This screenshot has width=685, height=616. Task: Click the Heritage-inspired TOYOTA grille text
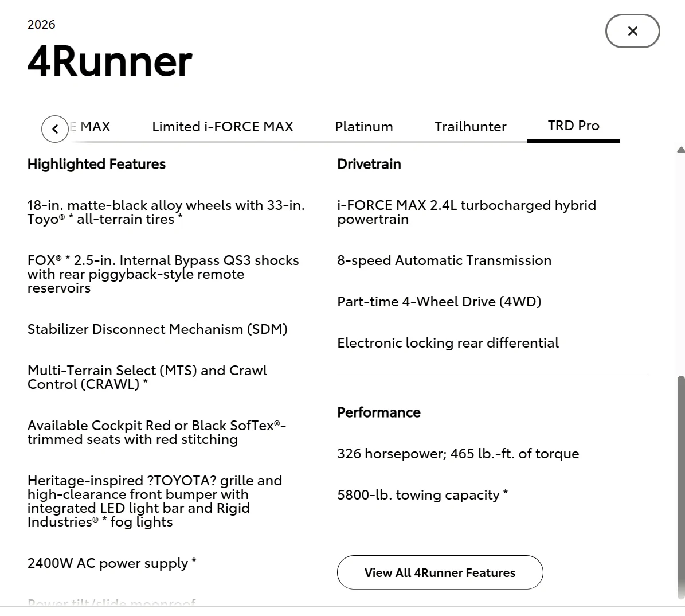click(155, 501)
